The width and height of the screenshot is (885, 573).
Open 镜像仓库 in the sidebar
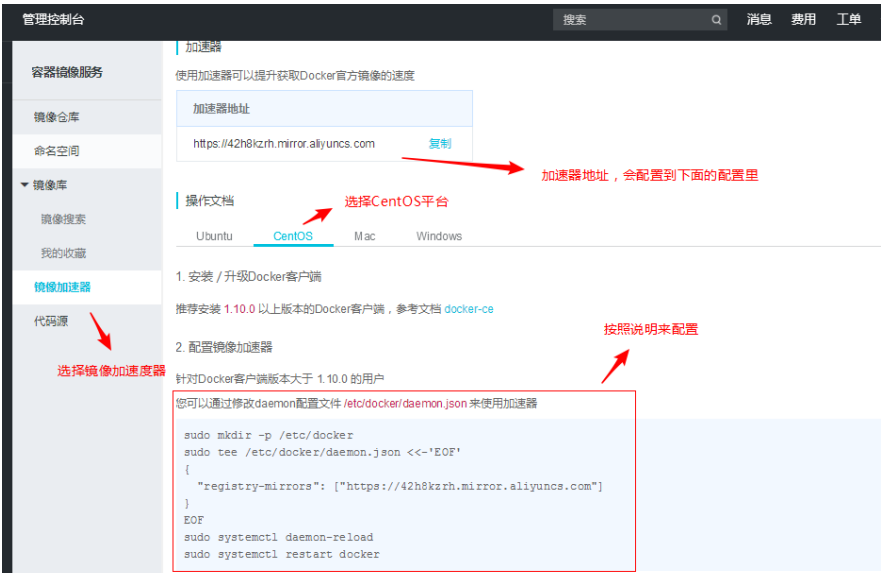87,117
